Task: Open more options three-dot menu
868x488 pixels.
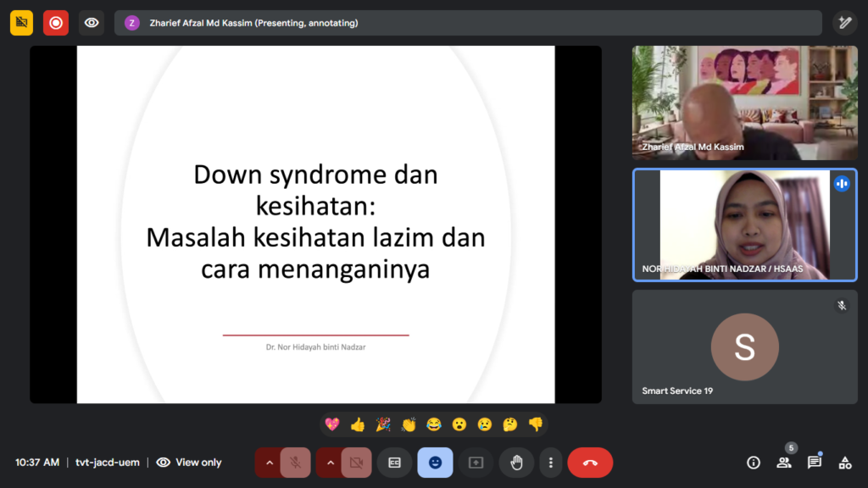Action: click(x=550, y=463)
